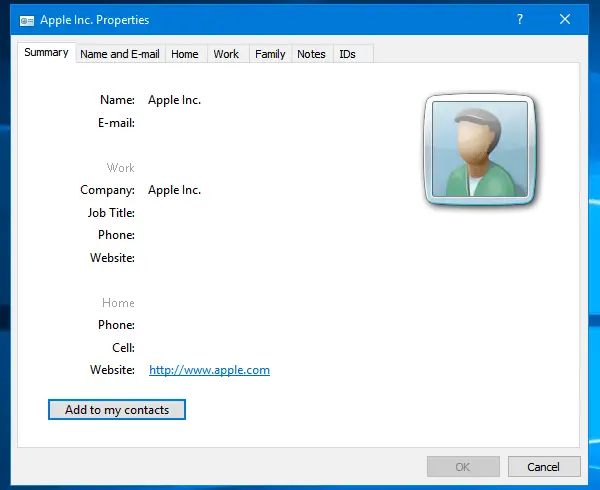Switch to the Name and E-mail tab
The width and height of the screenshot is (600, 490).
[120, 54]
